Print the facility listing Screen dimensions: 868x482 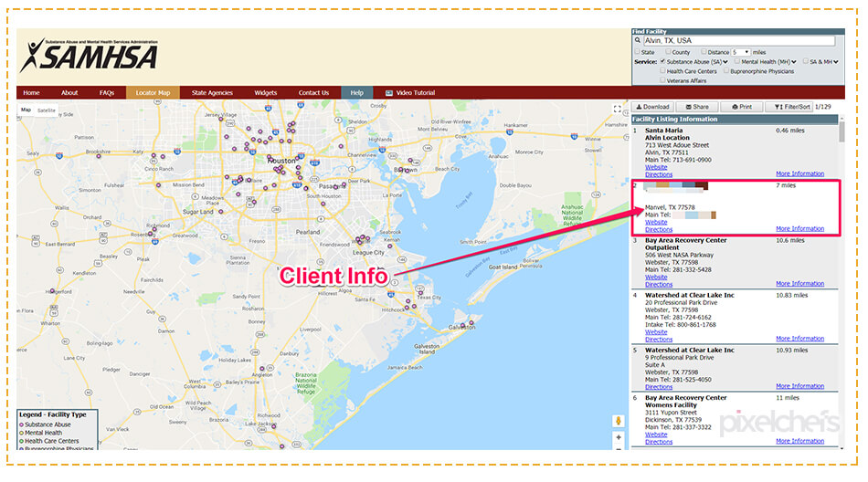click(x=742, y=107)
